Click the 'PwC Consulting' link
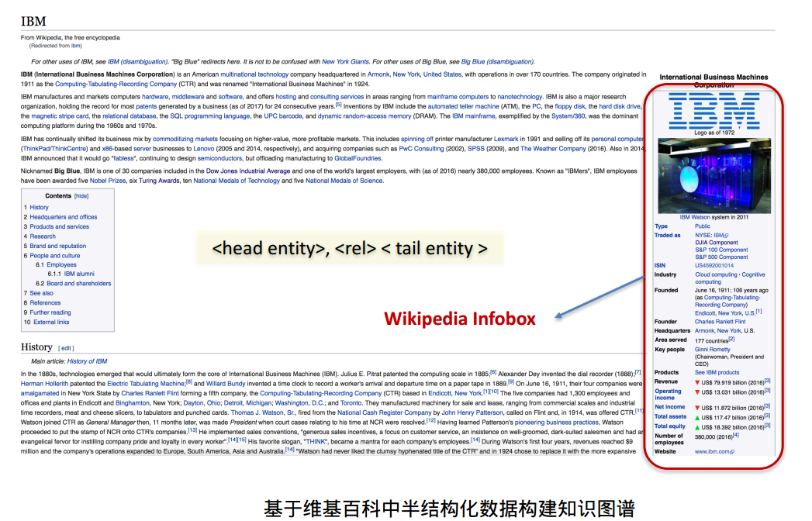This screenshot has height=521, width=812. [x=422, y=149]
